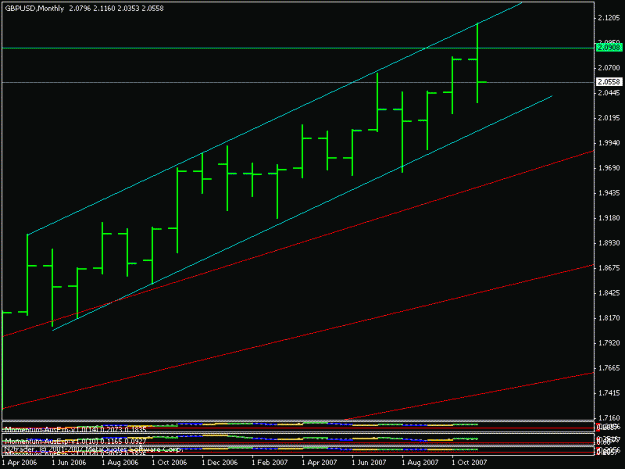Click the 2.0445 price axis label
The height and width of the screenshot is (469, 625).
coord(609,93)
